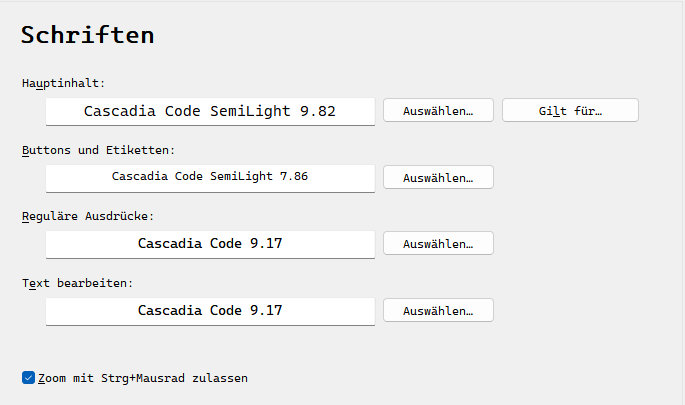
Task: Click the Hauptinhalt: label
Action: pos(63,83)
